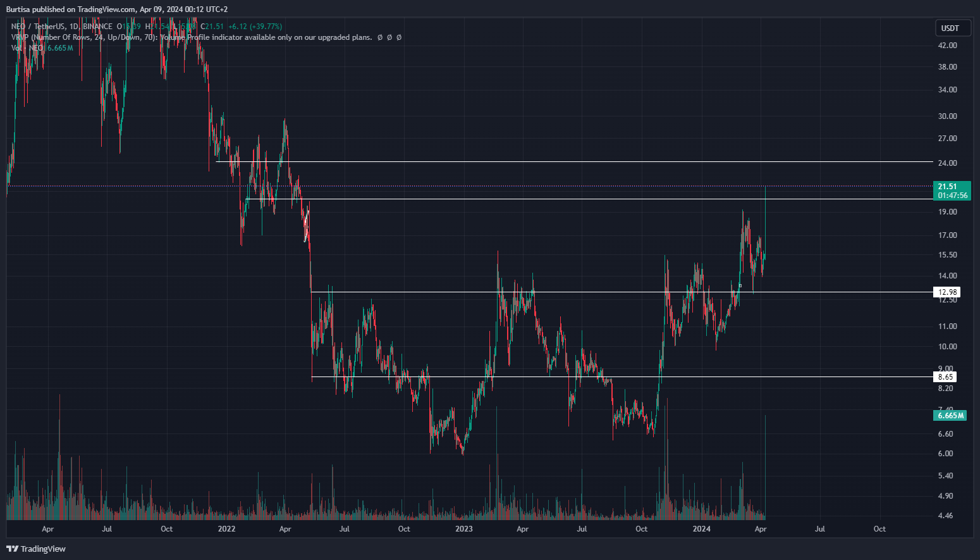980x560 pixels.
Task: Select the horizontal line at 8.65
Action: [x=622, y=376]
